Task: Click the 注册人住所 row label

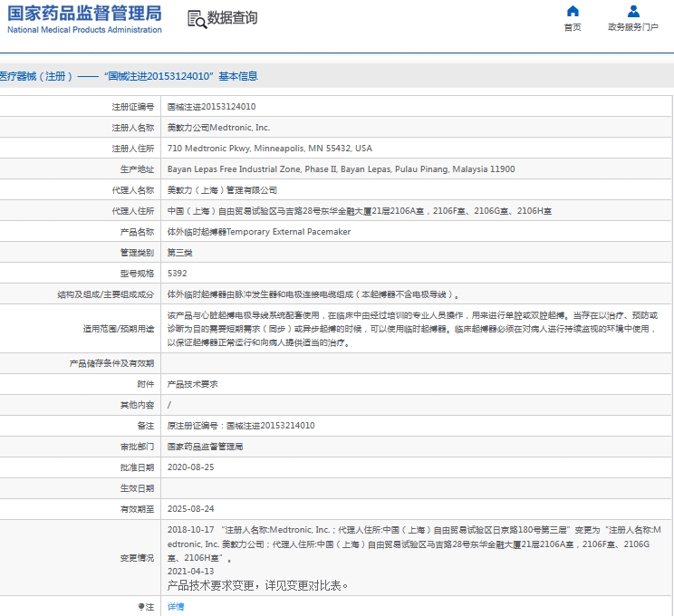Action: click(x=133, y=149)
